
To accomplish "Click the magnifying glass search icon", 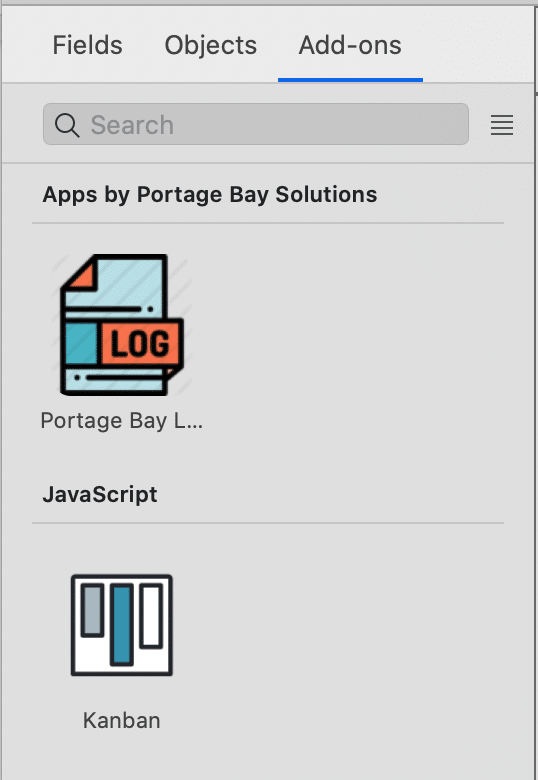I will click(x=67, y=125).
